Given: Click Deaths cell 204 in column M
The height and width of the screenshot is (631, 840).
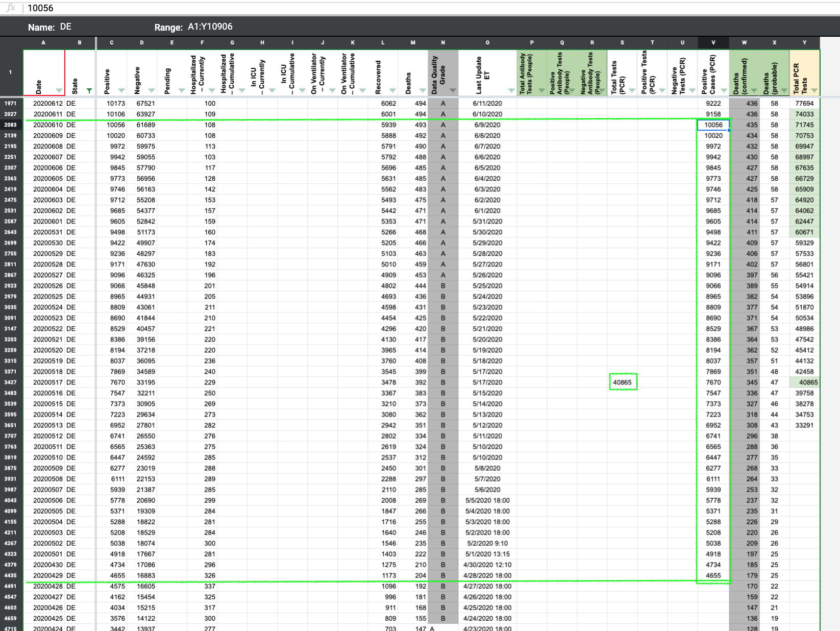Looking at the screenshot, I should click(413, 575).
